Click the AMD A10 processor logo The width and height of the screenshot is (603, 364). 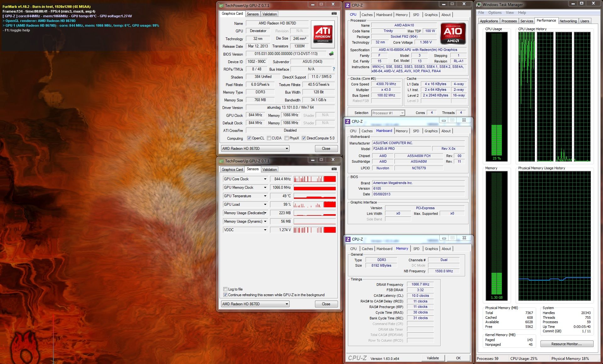pyautogui.click(x=453, y=33)
